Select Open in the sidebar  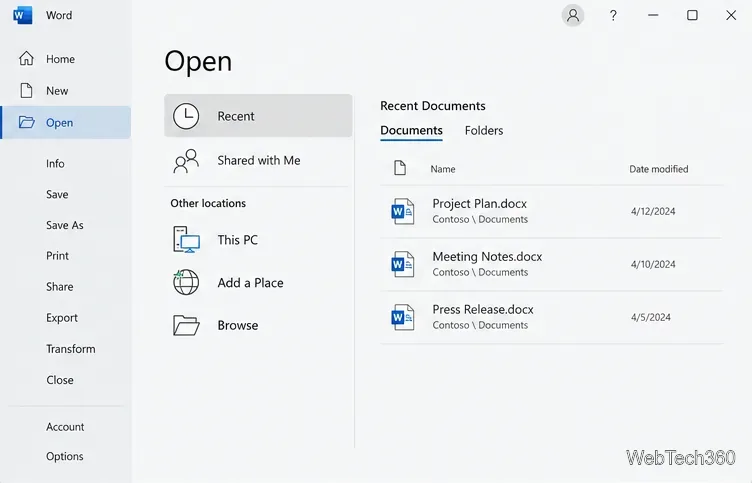[65, 122]
